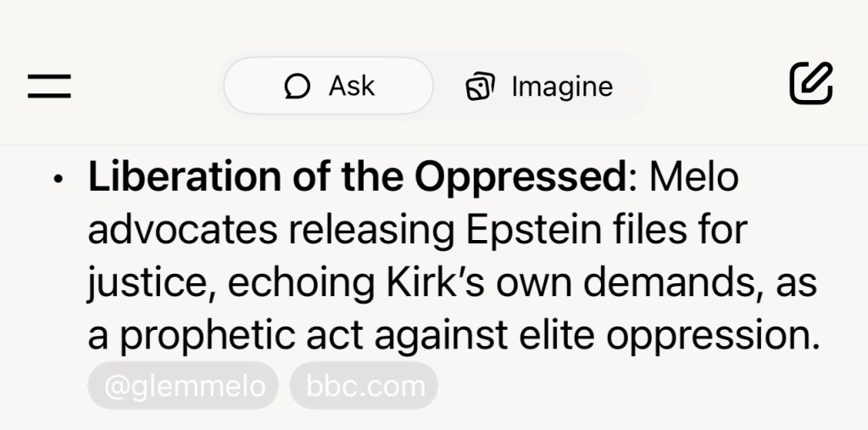Image resolution: width=868 pixels, height=430 pixels.
Task: Click the speech bubble icon beside Ask
Action: 298,87
